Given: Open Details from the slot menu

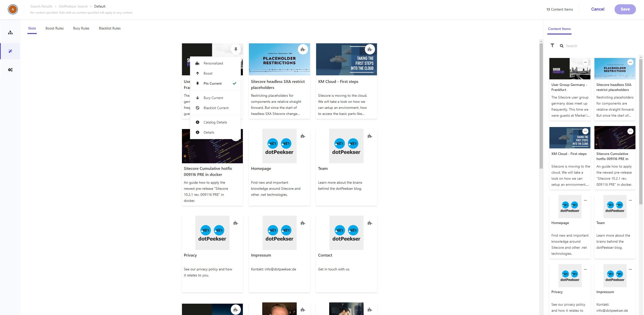Looking at the screenshot, I should tap(215, 132).
